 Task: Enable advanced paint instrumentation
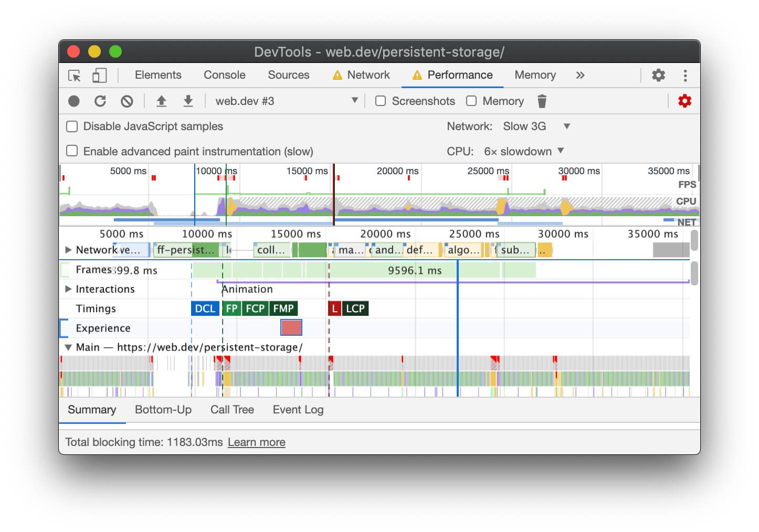point(72,151)
